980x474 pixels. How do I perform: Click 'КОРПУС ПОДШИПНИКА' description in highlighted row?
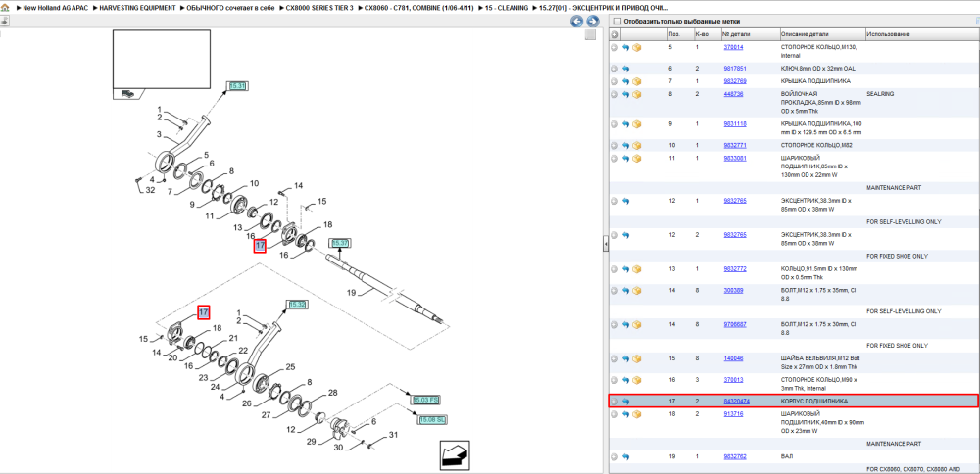(x=813, y=401)
